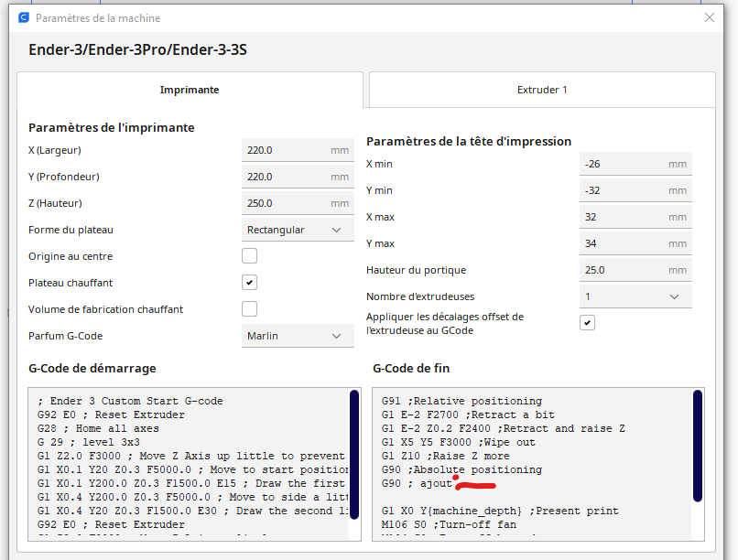This screenshot has height=560, width=738.
Task: Close the Paramètres de la machine dialog
Action: click(x=710, y=18)
